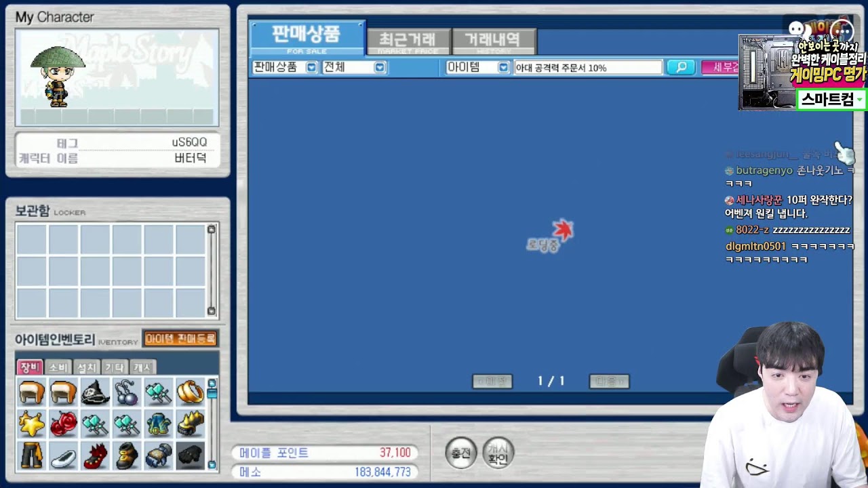Click the chat username 세나사랑꾼
Image resolution: width=868 pixels, height=488 pixels.
point(759,200)
